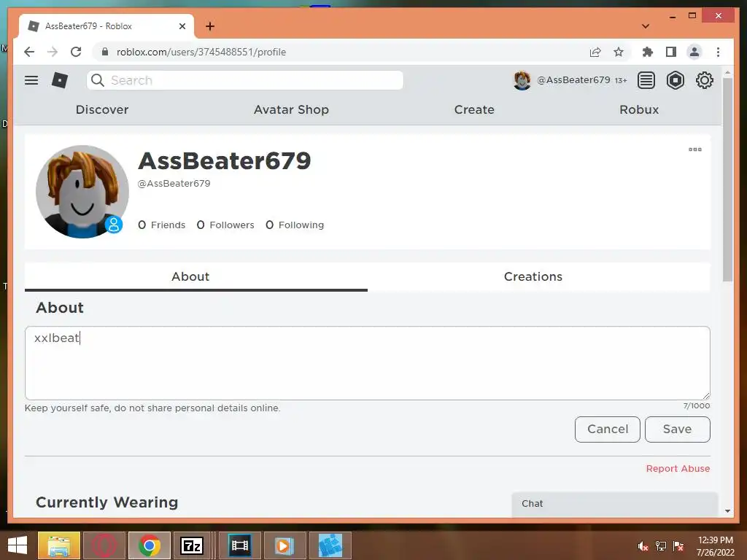Close the AssBeater679 - Roblox tab
The height and width of the screenshot is (560, 747).
[182, 26]
